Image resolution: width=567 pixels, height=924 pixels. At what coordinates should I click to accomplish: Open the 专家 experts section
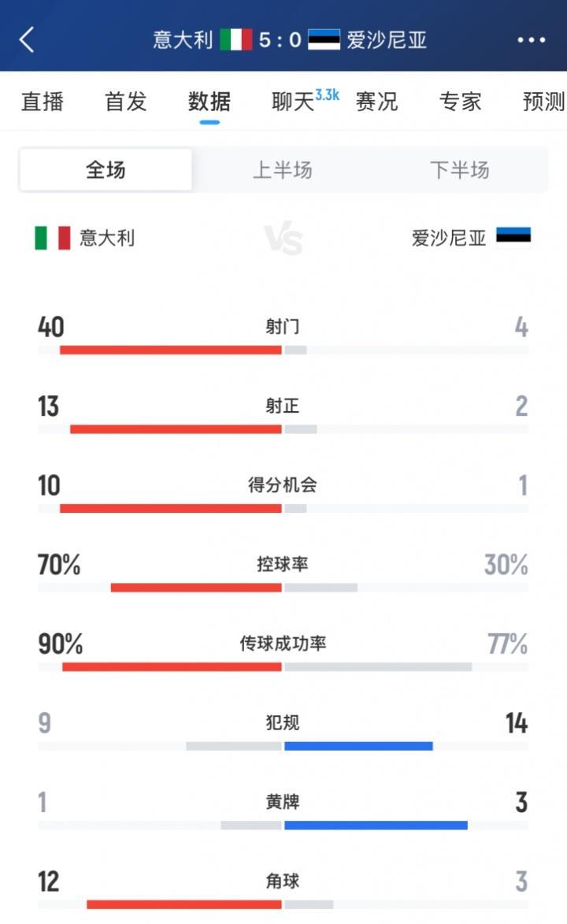click(459, 101)
